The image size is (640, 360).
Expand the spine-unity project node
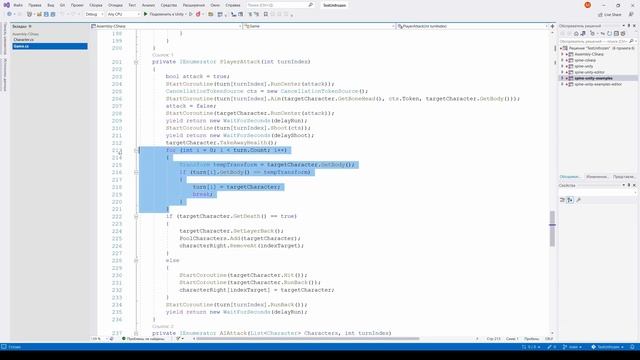coord(563,66)
